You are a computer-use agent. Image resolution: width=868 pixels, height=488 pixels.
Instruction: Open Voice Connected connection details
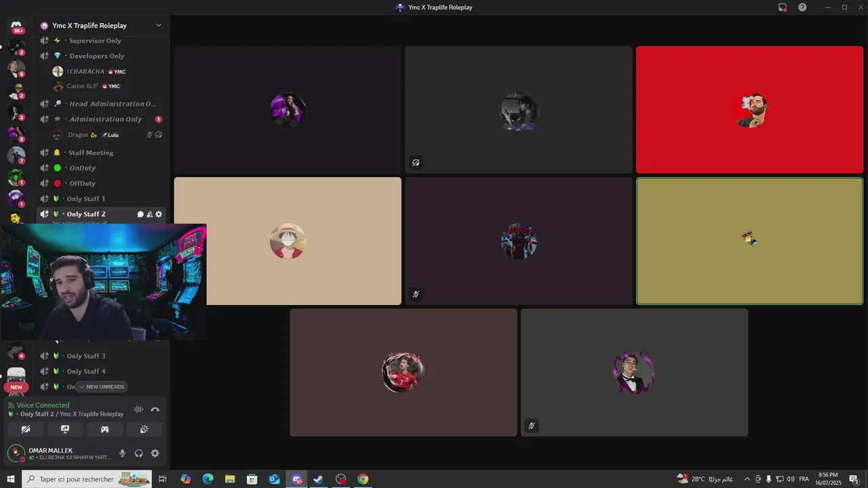pos(43,405)
